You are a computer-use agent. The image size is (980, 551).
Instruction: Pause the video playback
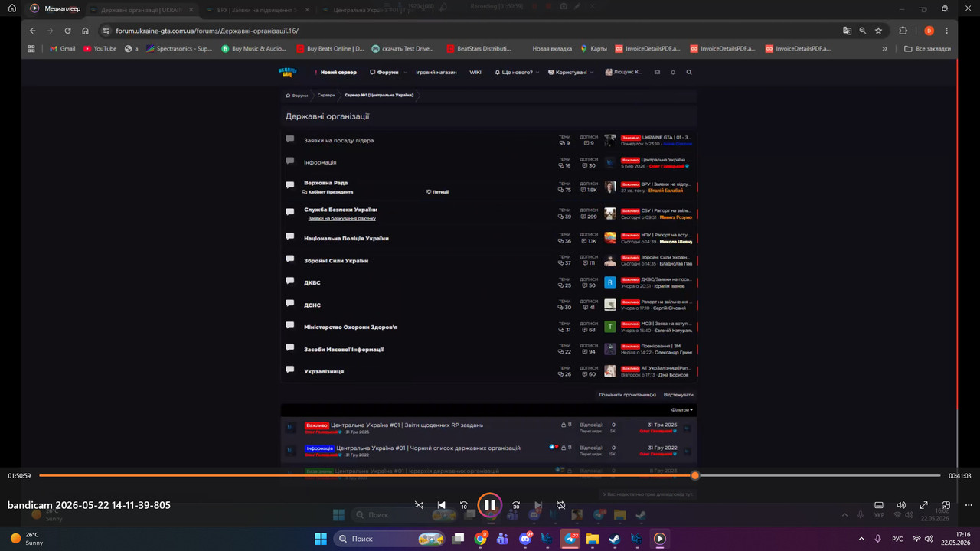point(490,505)
